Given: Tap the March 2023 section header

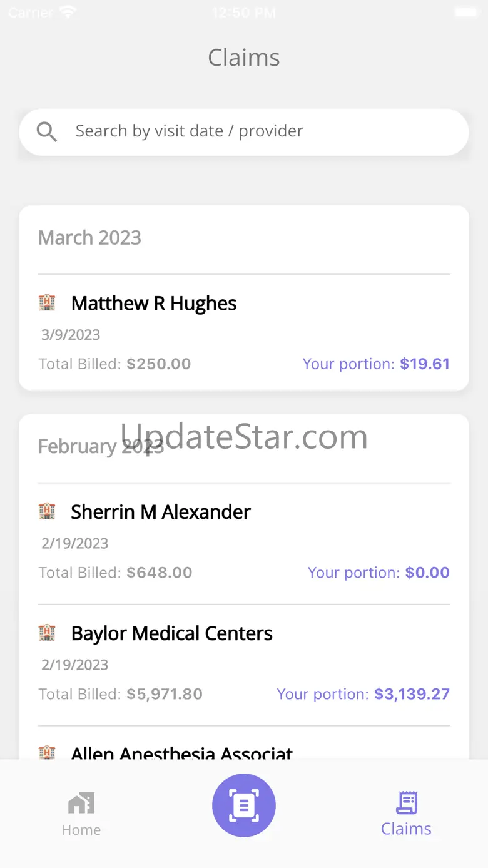Looking at the screenshot, I should click(90, 238).
